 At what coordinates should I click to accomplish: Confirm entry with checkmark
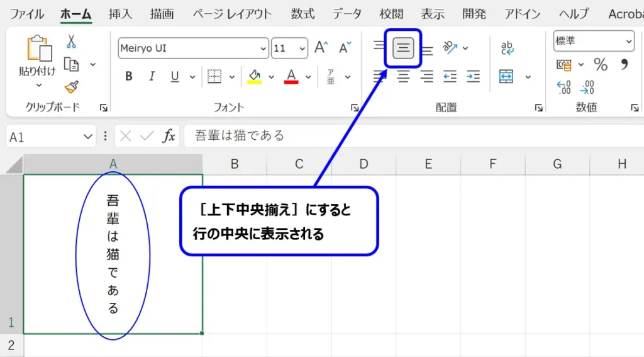point(147,136)
